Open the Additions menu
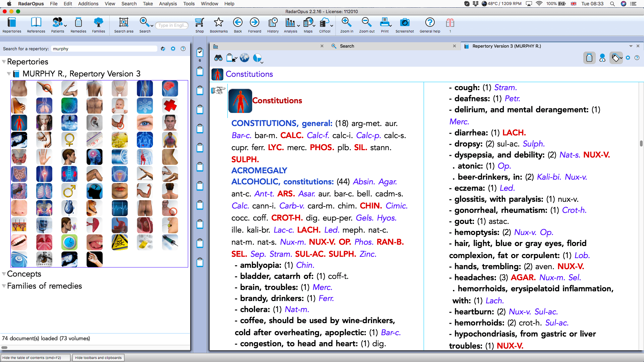The image size is (644, 362). pos(88,4)
